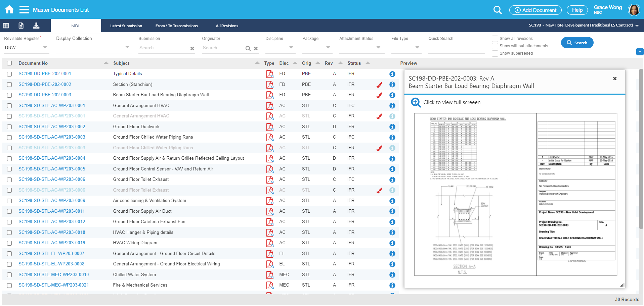Image resolution: width=644 pixels, height=306 pixels.
Task: Tick the Show superseded checkbox
Action: (495, 53)
